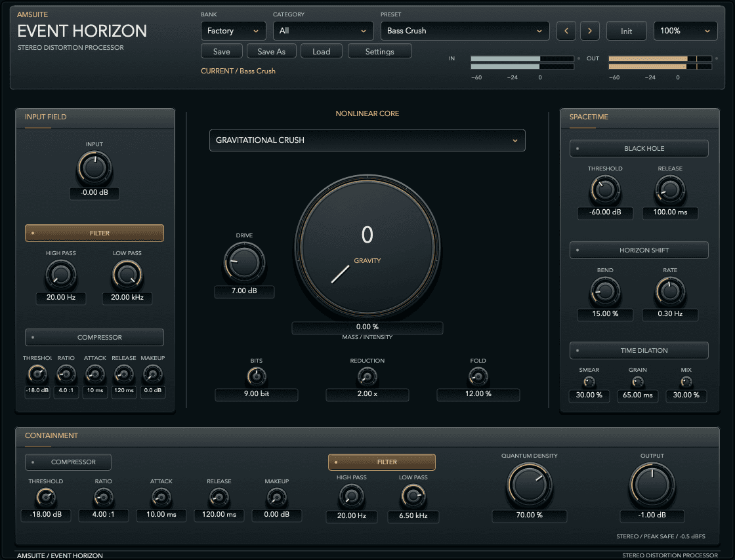This screenshot has width=735, height=560.
Task: Disable the Input Field FILTER toggle
Action: coord(94,233)
